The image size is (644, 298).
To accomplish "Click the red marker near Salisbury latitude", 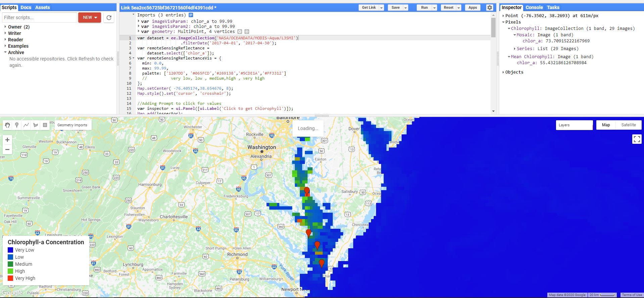I will pyautogui.click(x=307, y=191).
